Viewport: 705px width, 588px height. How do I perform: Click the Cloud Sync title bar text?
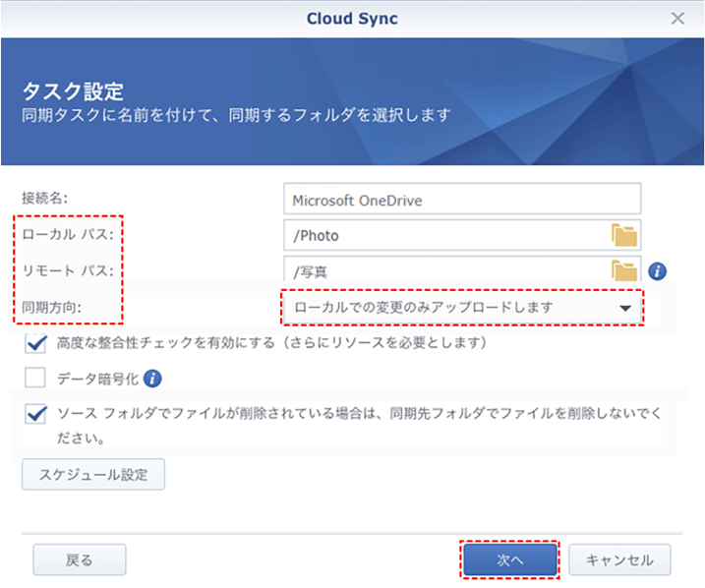coord(352,18)
